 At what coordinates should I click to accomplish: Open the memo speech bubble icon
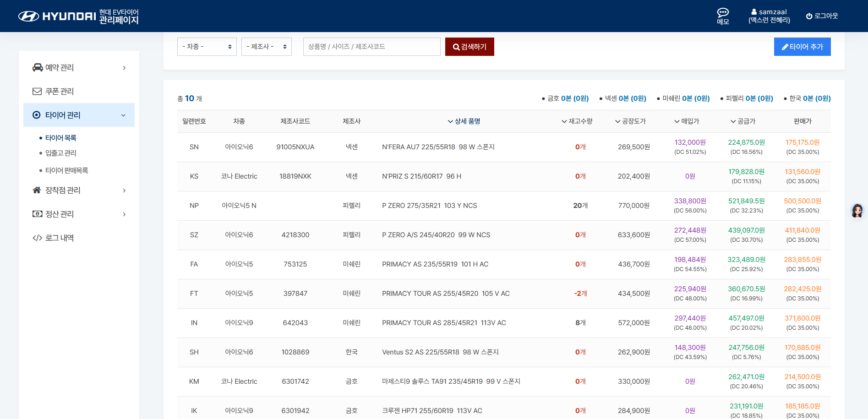(x=723, y=12)
